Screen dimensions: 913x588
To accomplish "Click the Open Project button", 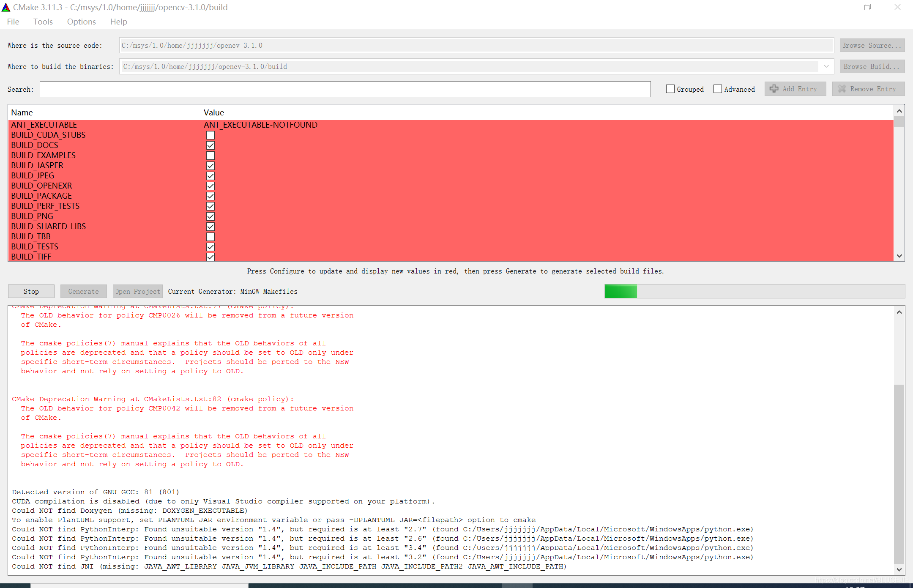I will 138,291.
